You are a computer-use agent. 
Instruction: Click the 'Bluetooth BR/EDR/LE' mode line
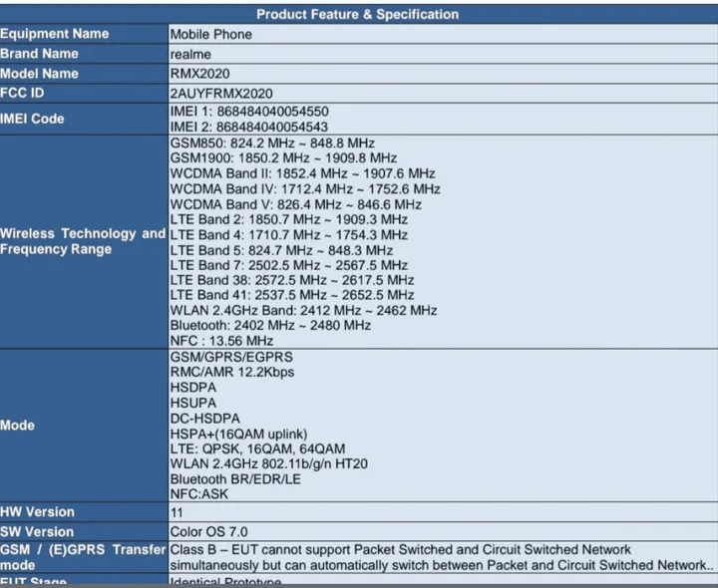(x=235, y=479)
